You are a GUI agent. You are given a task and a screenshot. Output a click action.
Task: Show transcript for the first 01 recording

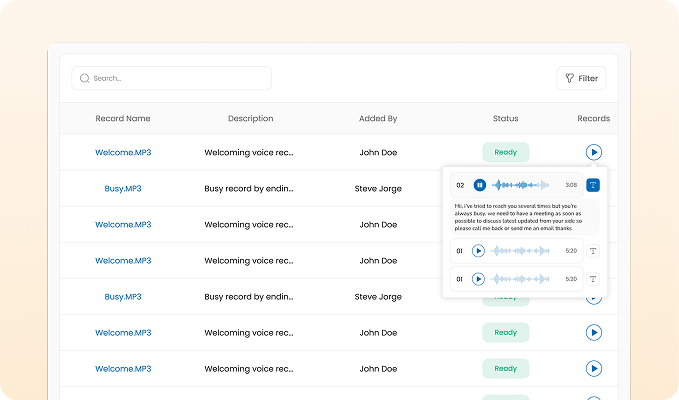point(593,251)
